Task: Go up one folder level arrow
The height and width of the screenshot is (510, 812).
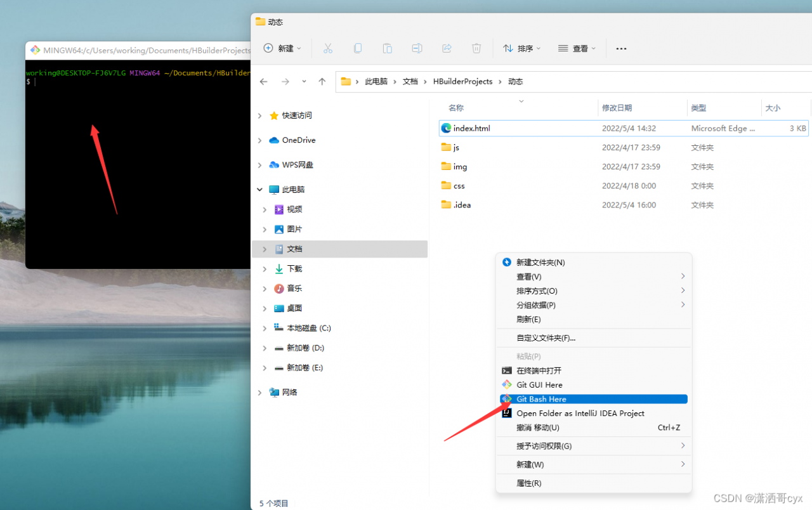Action: click(322, 82)
